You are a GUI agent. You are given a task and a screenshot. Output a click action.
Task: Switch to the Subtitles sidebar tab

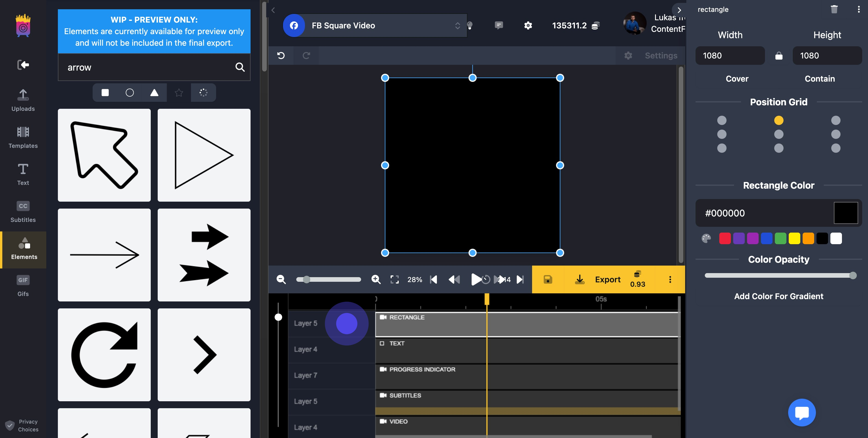(x=23, y=211)
